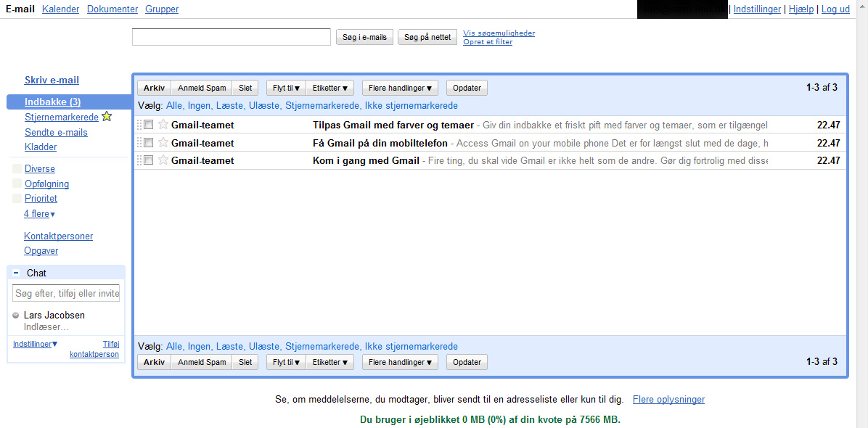Viewport: 868px width, 428px height.
Task: Click the yellow star beside Stjernemarkerede
Action: click(107, 117)
